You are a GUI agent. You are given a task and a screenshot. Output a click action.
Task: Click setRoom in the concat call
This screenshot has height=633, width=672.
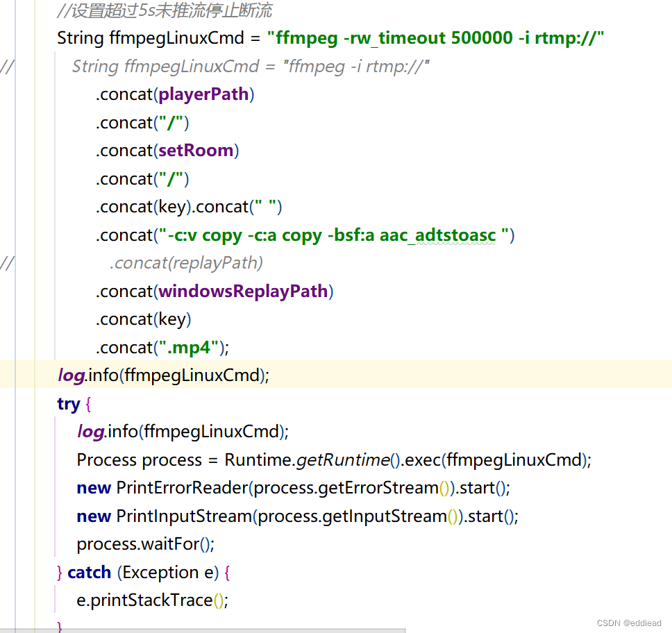coord(196,151)
